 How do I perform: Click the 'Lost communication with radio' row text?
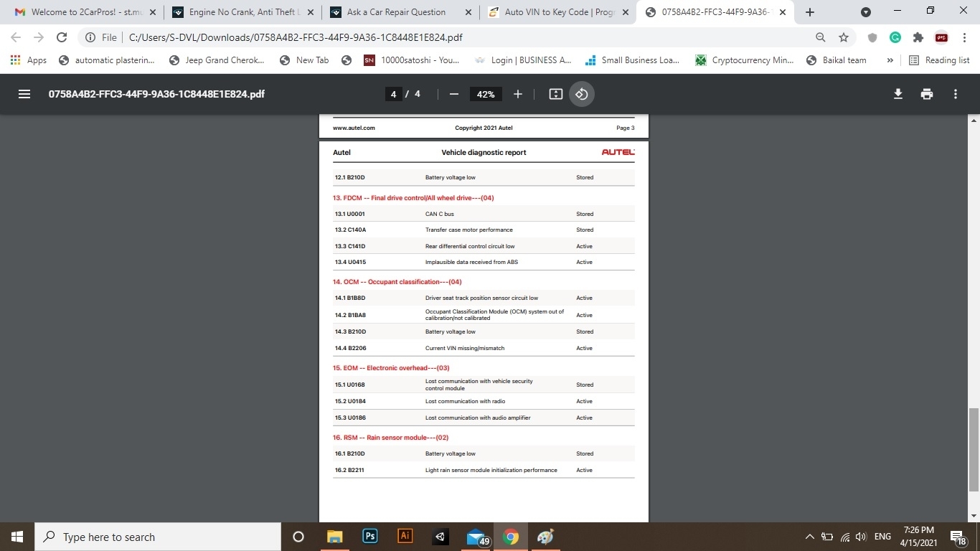pyautogui.click(x=466, y=402)
